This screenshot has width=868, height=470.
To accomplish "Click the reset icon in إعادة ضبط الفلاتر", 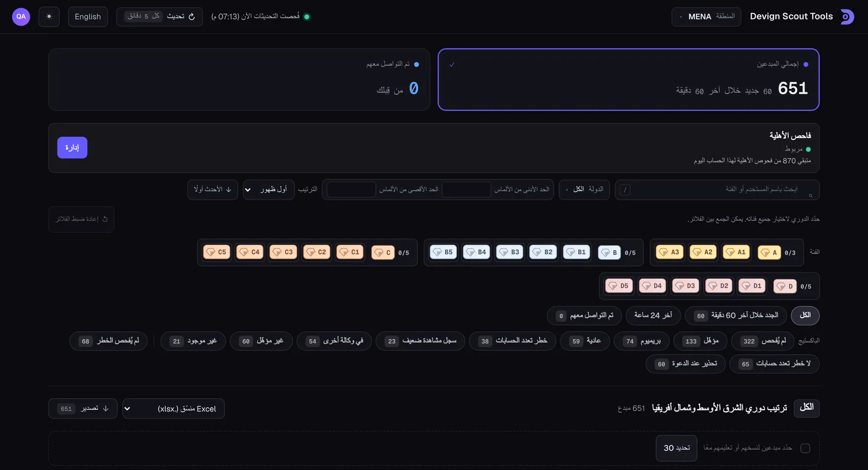I will click(x=105, y=219).
